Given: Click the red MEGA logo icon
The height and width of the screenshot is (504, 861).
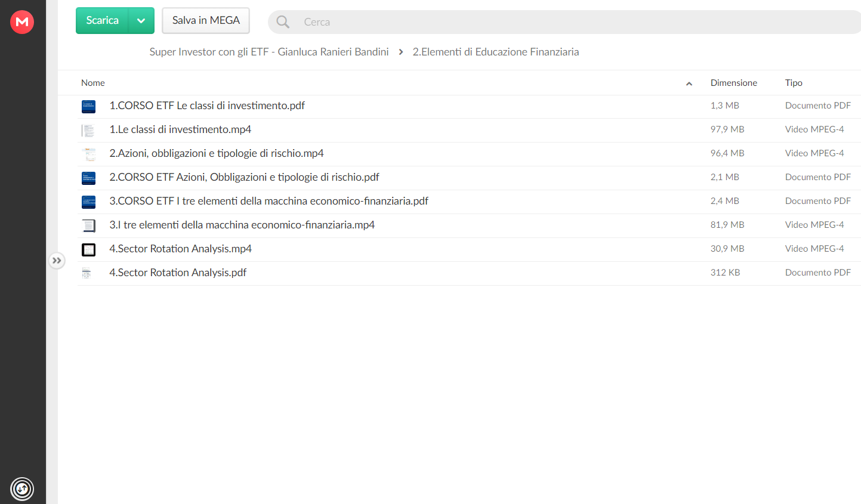Looking at the screenshot, I should [x=22, y=22].
